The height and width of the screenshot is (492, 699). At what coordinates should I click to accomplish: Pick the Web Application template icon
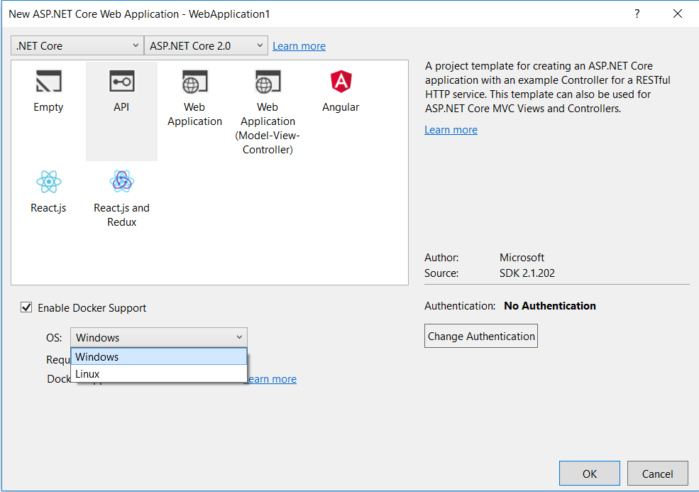[195, 81]
